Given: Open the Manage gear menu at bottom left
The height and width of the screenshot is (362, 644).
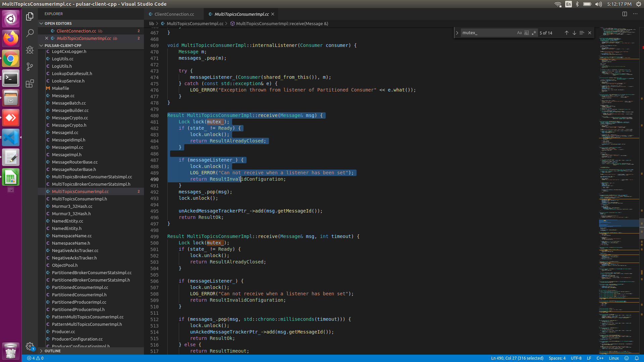Looking at the screenshot, I should click(30, 346).
